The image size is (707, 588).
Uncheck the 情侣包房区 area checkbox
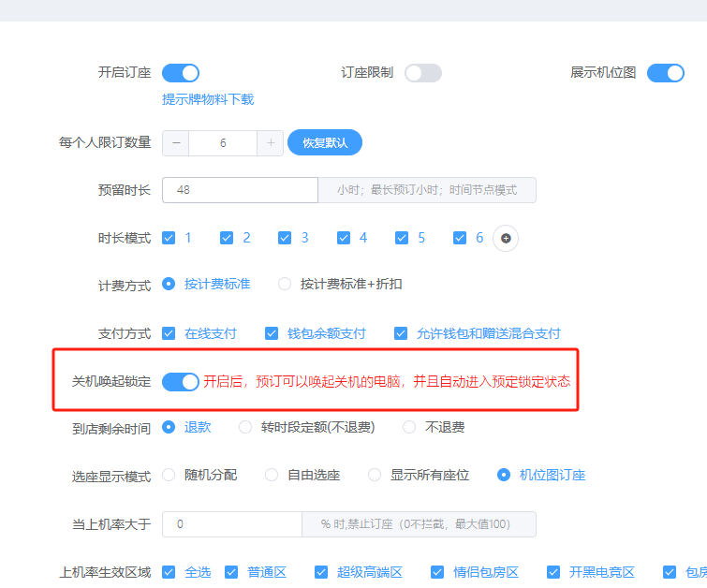(x=437, y=572)
